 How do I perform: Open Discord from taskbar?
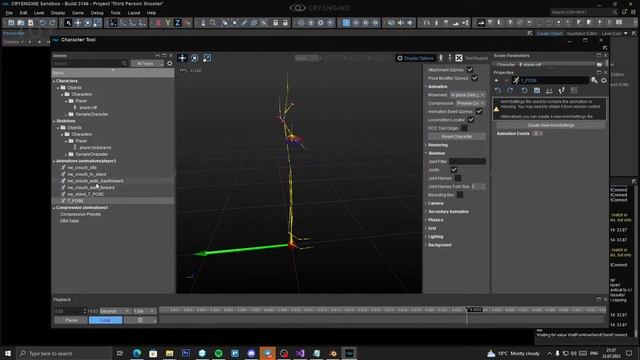pos(251,353)
